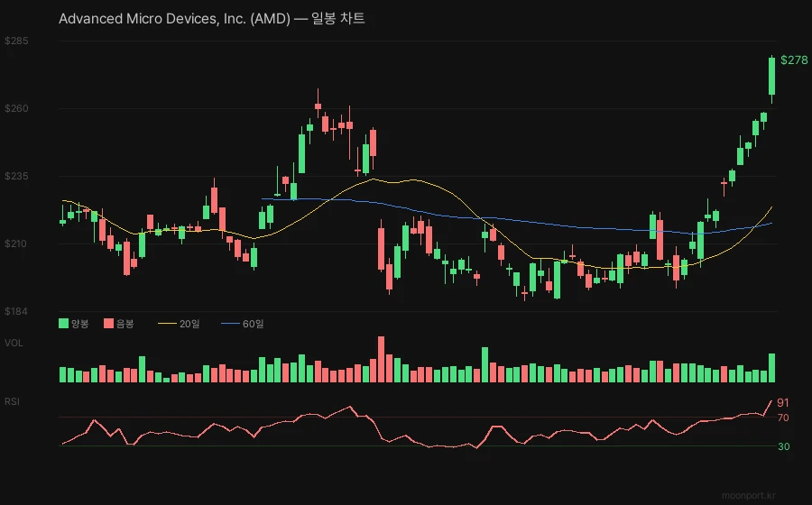Click the RSI panel label
The width and height of the screenshot is (812, 505).
coord(12,401)
